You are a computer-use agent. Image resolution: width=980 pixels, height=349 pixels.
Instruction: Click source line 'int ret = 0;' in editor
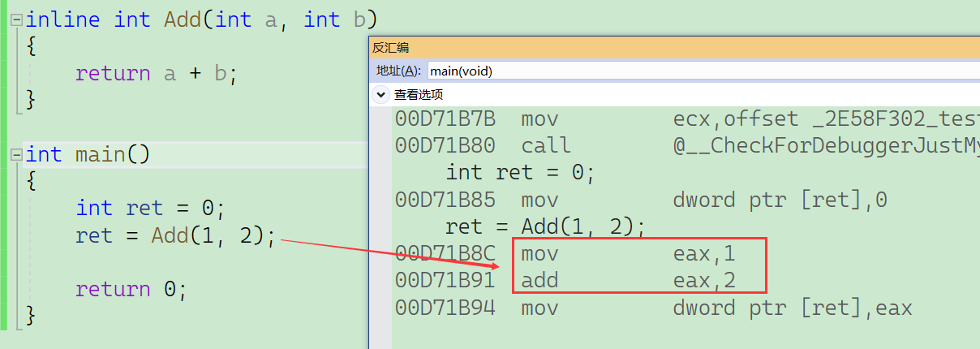tap(150, 209)
